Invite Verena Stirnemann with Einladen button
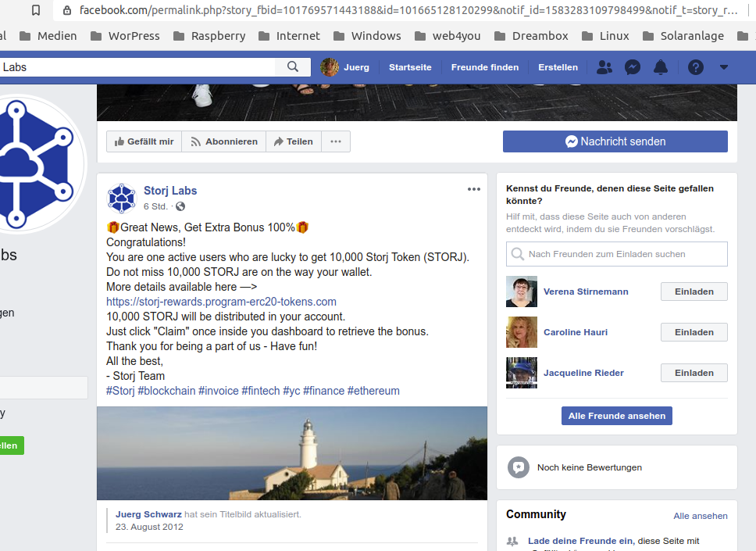 (x=694, y=292)
